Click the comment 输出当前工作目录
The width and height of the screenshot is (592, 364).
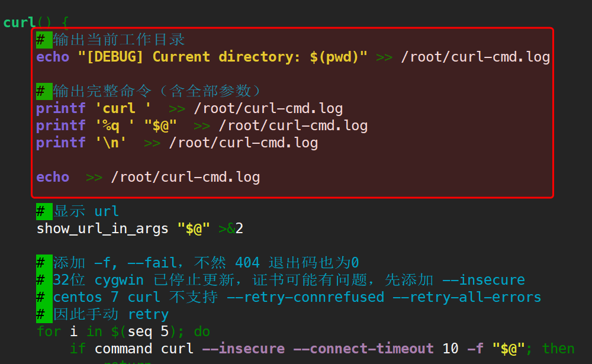pyautogui.click(x=118, y=40)
